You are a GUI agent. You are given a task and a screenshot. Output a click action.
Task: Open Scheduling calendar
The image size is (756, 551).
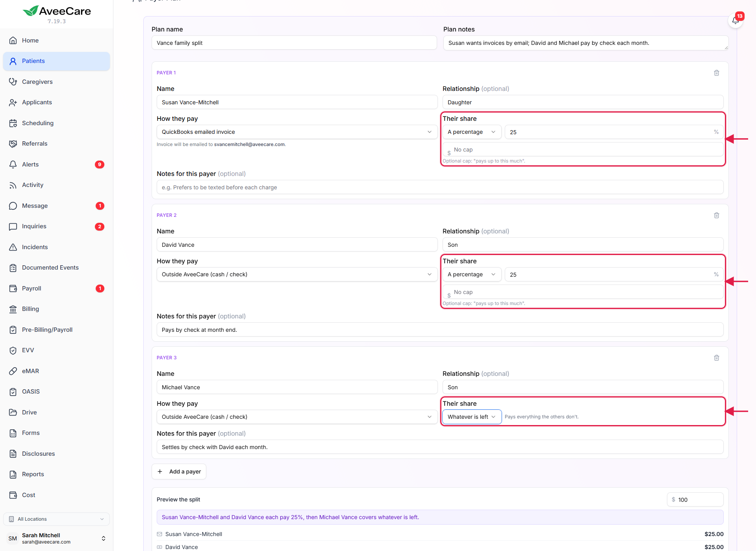coord(56,123)
